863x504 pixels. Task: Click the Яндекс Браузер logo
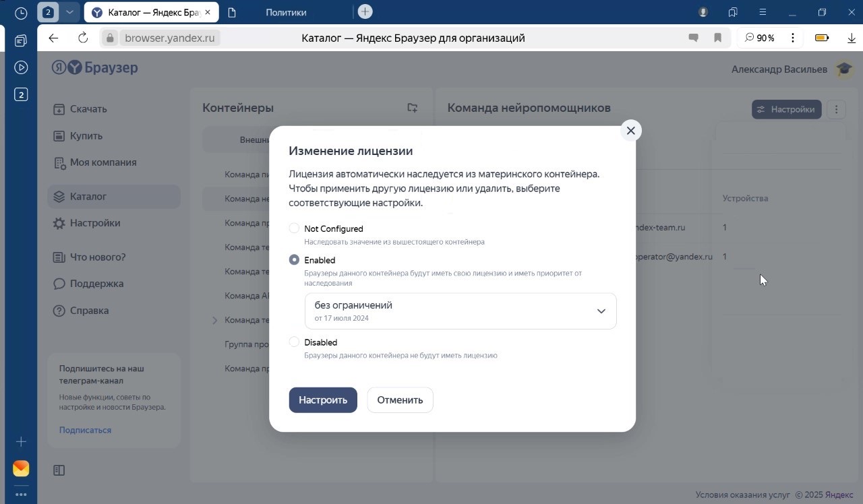[95, 67]
